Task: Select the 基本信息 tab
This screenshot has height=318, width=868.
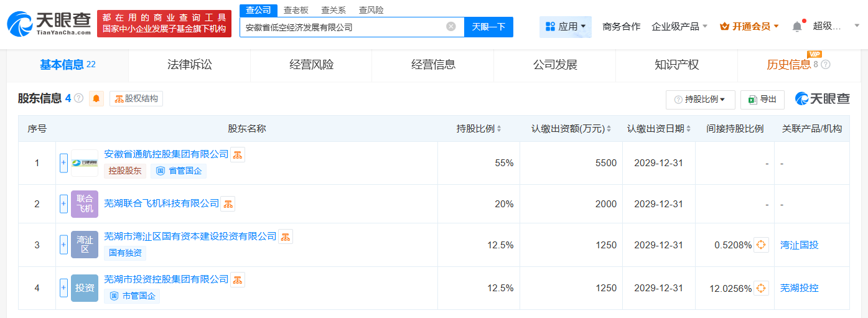Action: pyautogui.click(x=68, y=65)
